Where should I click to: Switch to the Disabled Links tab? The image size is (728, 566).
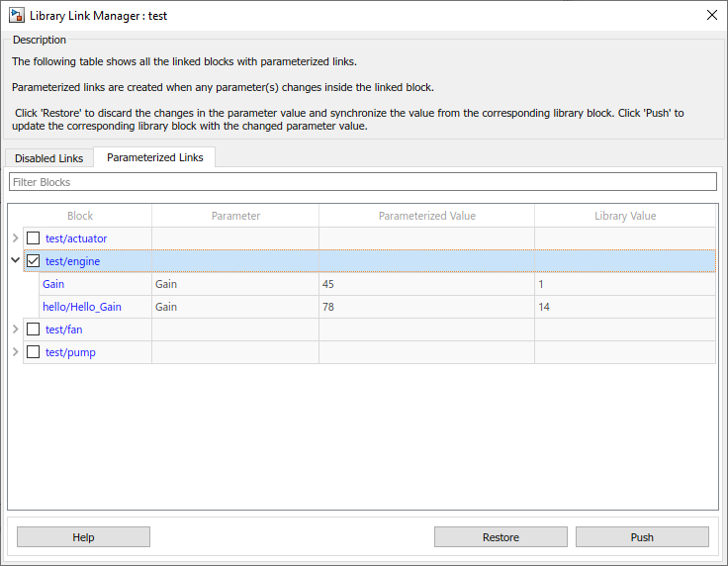[48, 158]
